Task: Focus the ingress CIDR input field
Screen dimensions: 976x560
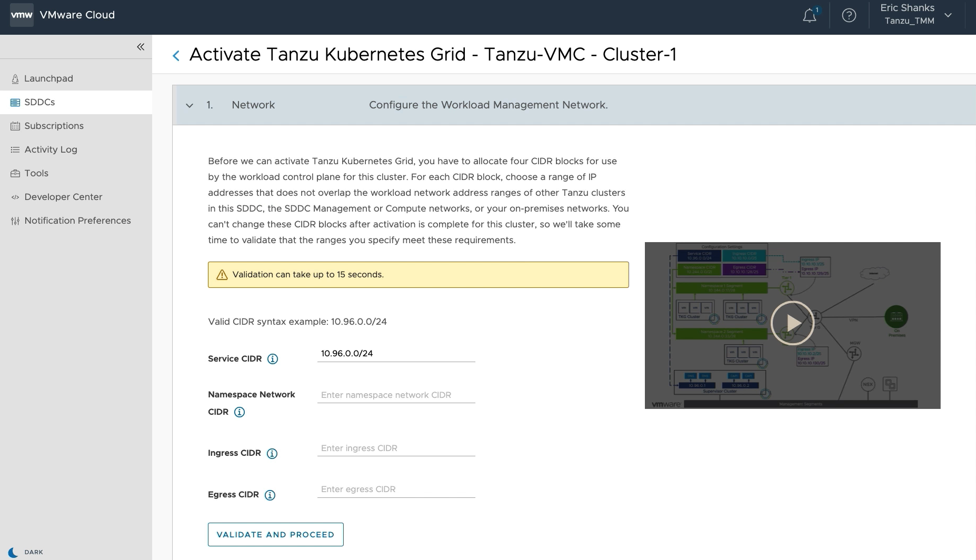Action: click(396, 448)
